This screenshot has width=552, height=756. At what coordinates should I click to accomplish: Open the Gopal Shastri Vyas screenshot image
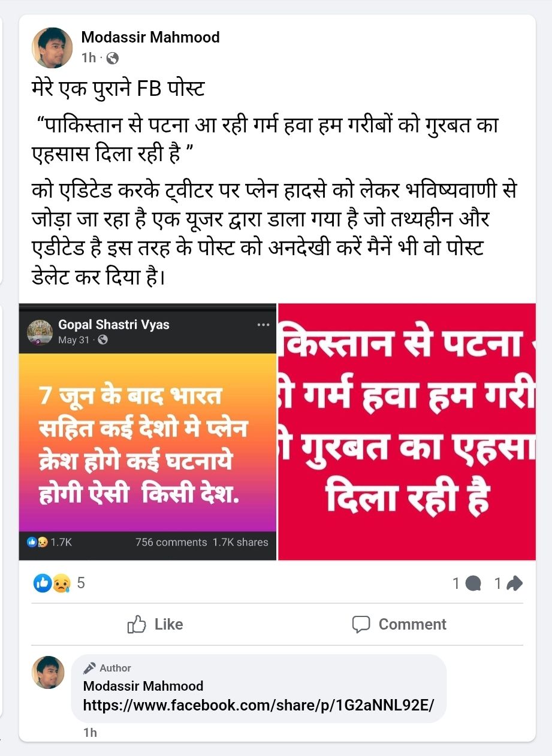tap(147, 432)
